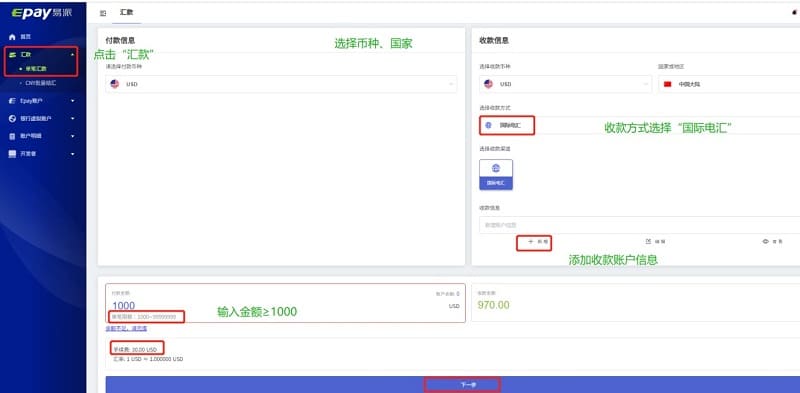Collapse the 汇款 menu arrow in sidebar
Viewport: 800px width, 393px height.
point(72,55)
